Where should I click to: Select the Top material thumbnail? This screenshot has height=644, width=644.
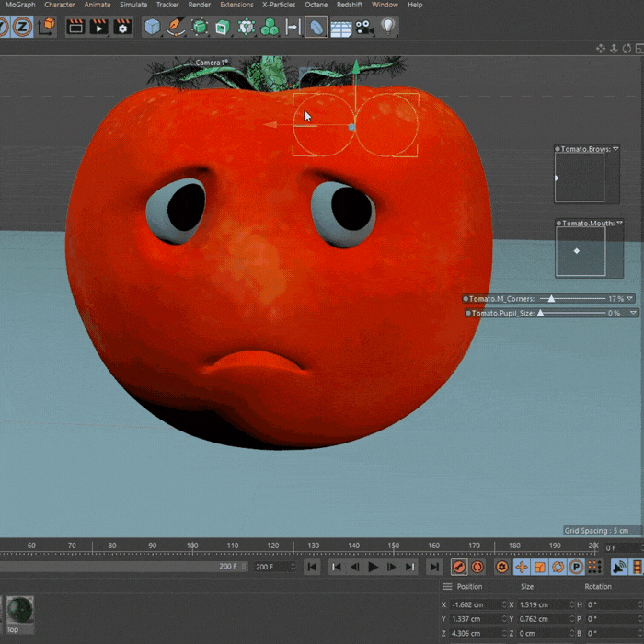[x=19, y=610]
